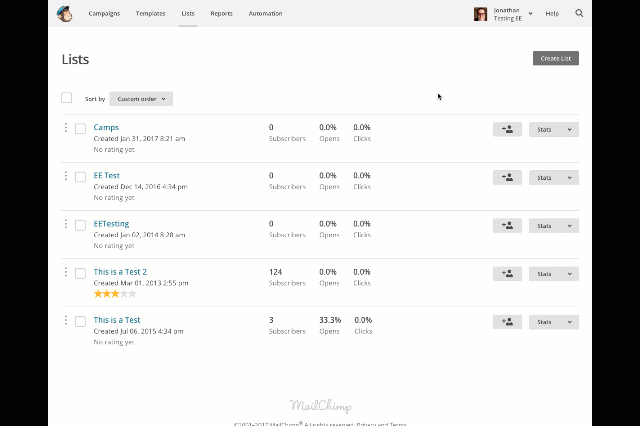Click the MailChimp monkey logo
Viewport: 640px width, 426px height.
(64, 14)
